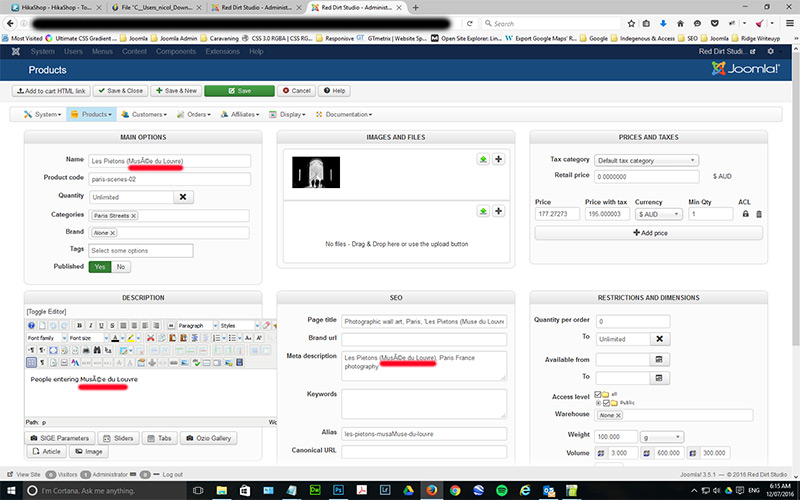This screenshot has height=500, width=800.
Task: Remove the 'None' warehouse tag
Action: tap(618, 415)
